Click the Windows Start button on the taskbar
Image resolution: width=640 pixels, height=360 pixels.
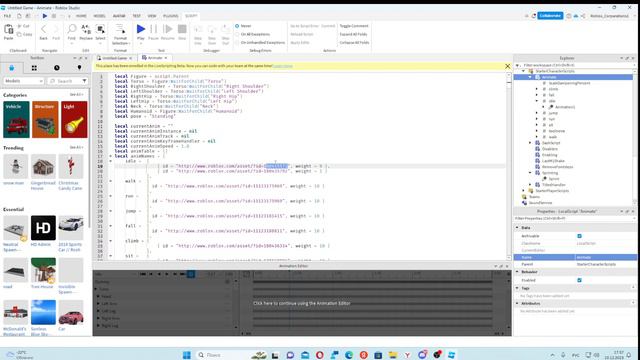click(187, 355)
